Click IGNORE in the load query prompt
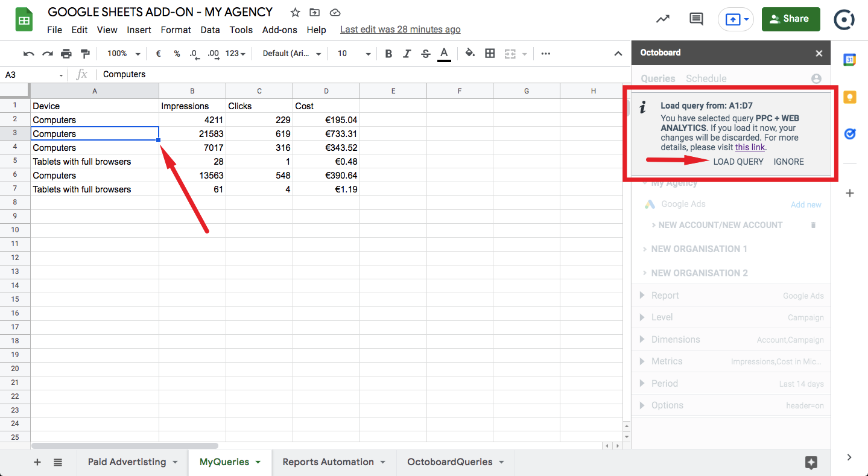Image resolution: width=868 pixels, height=476 pixels. click(788, 162)
